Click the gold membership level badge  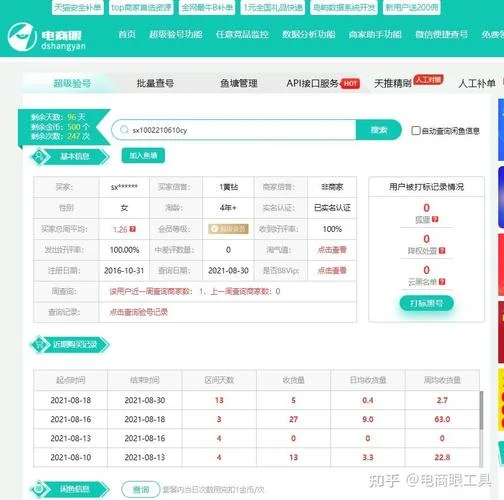[x=228, y=229]
